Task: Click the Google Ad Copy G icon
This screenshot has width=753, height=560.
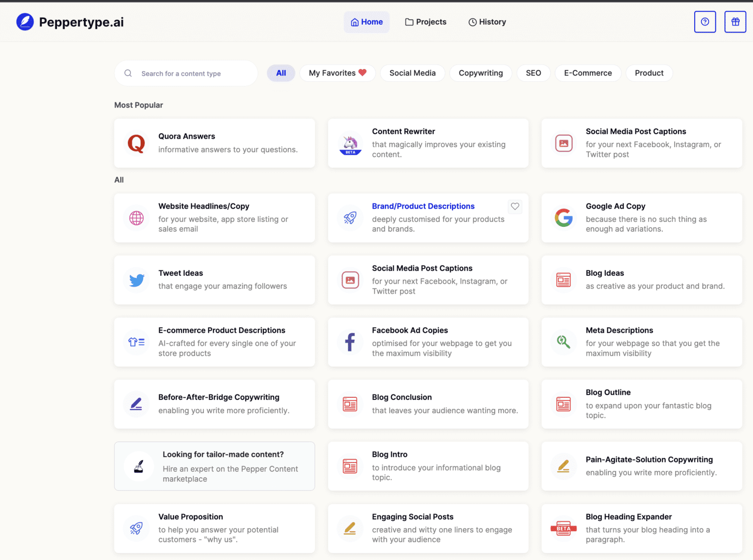Action: click(564, 218)
